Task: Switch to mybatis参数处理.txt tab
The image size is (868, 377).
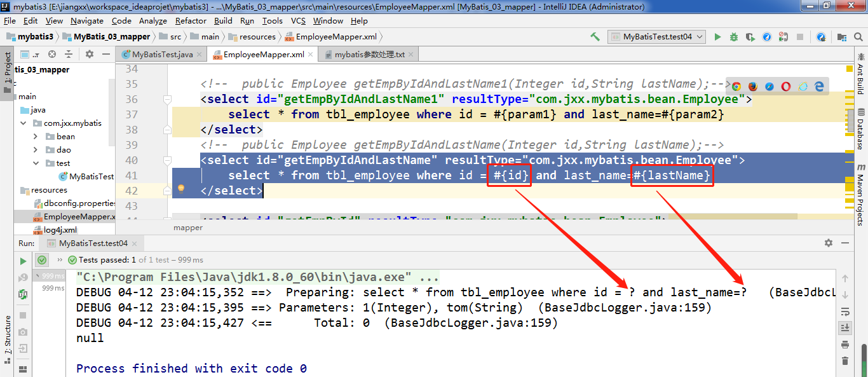Action: click(369, 55)
